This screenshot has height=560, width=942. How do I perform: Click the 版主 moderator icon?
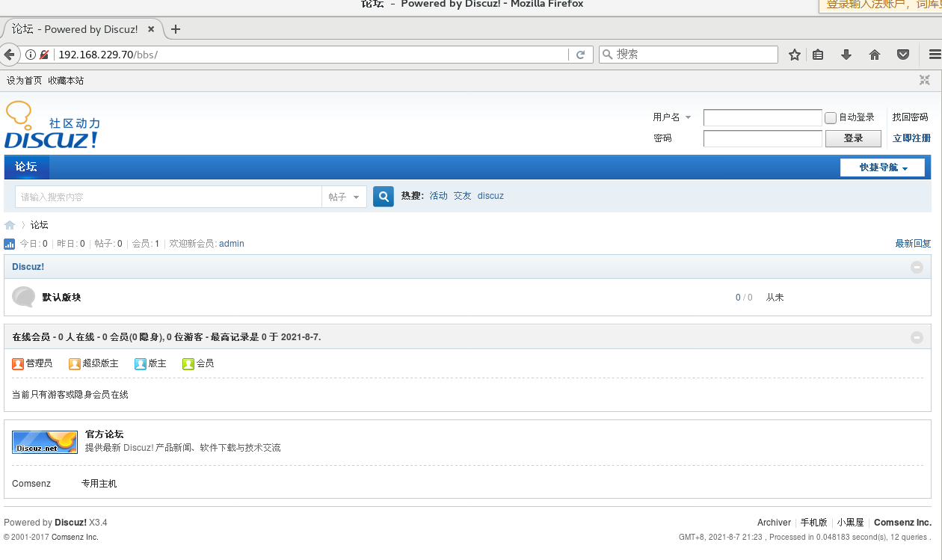(x=141, y=363)
